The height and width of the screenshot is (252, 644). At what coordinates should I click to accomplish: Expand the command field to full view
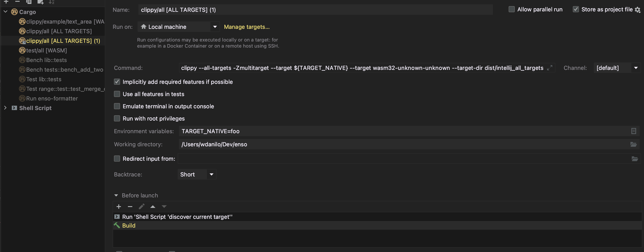(550, 68)
